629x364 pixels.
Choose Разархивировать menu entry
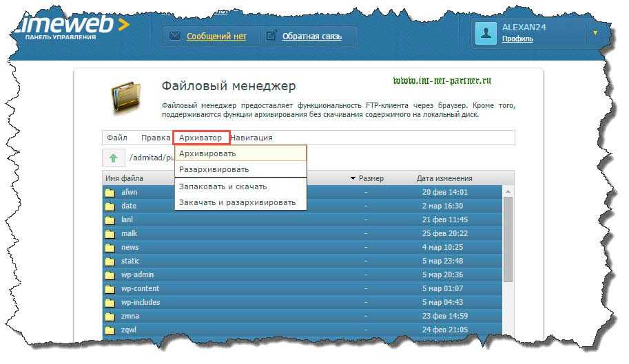(214, 169)
